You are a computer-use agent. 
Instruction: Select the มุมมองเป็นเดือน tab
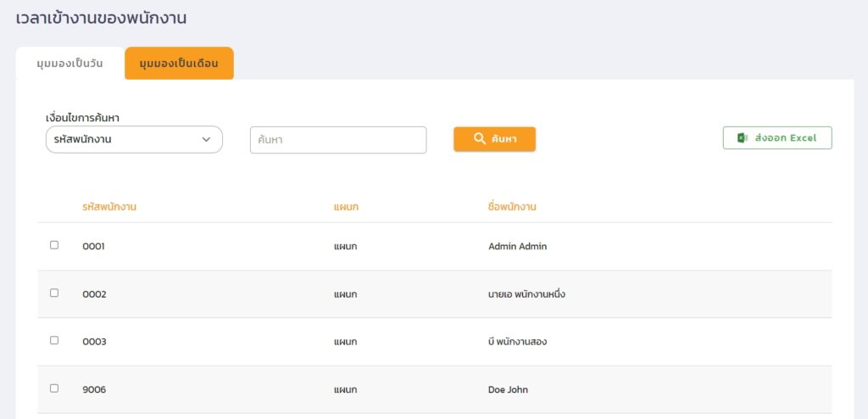(x=179, y=64)
